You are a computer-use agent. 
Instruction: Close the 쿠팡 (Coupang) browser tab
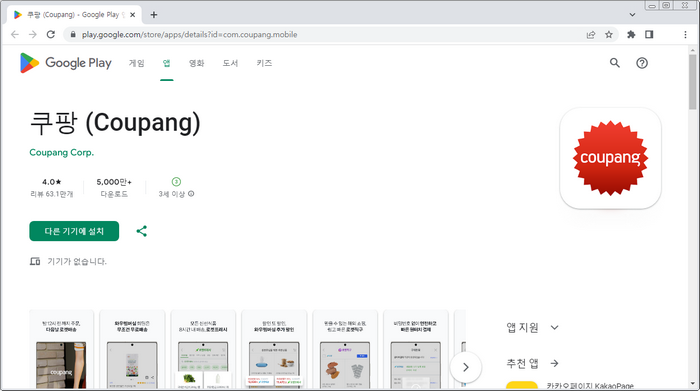tap(133, 15)
